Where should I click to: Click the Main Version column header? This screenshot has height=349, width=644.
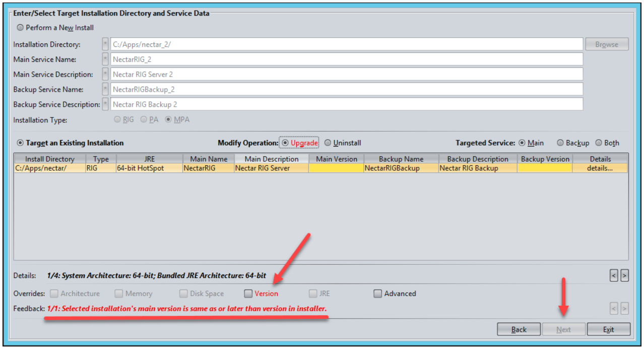click(337, 159)
